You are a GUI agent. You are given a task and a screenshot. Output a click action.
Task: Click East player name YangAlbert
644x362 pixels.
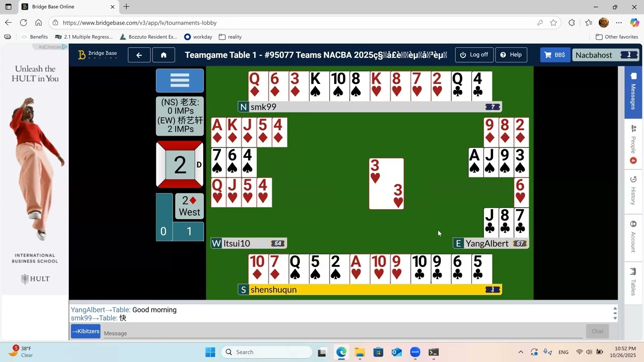click(x=487, y=243)
